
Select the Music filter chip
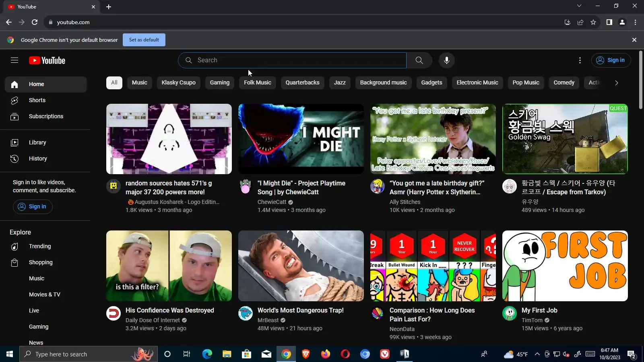pos(140,83)
